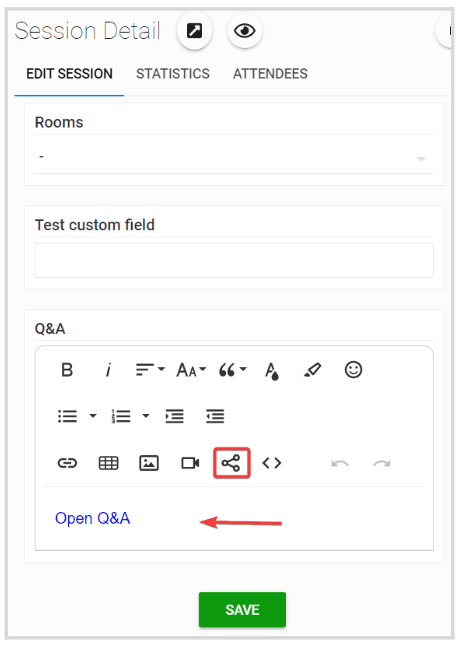Viewport: 460px width, 646px height.
Task: Insert a table into the editor
Action: pyautogui.click(x=108, y=463)
